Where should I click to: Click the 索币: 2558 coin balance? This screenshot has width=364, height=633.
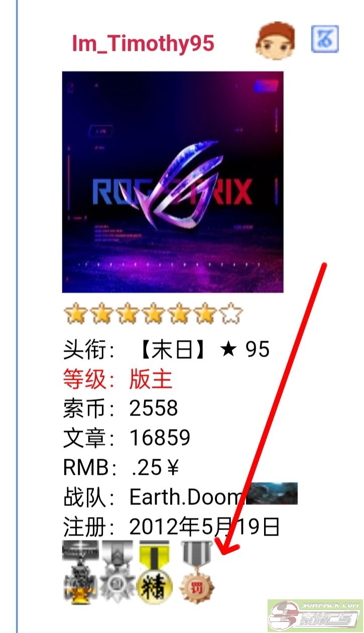click(120, 408)
